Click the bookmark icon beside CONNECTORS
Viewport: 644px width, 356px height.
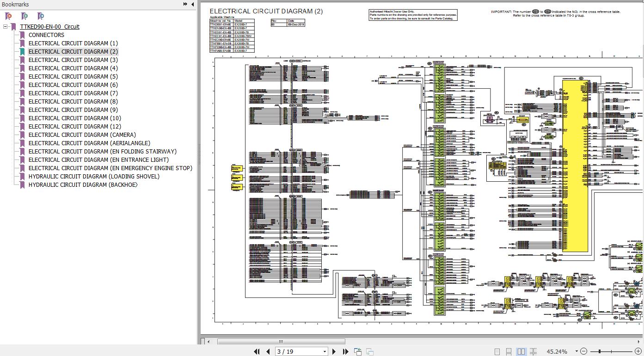tap(22, 35)
